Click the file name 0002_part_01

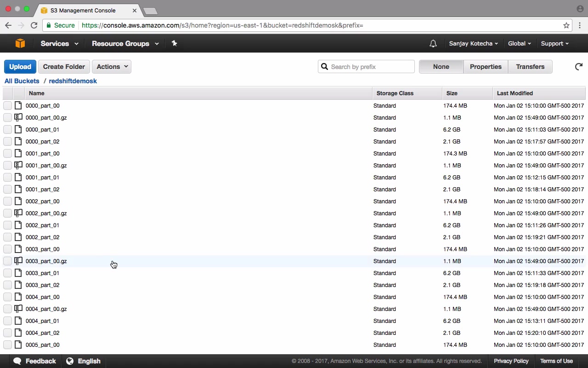pyautogui.click(x=42, y=225)
